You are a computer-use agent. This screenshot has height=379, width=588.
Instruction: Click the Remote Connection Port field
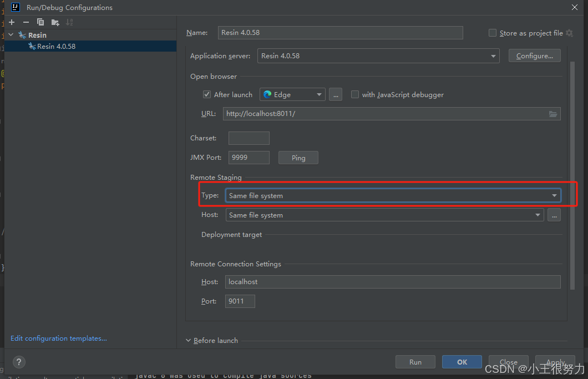(240, 301)
